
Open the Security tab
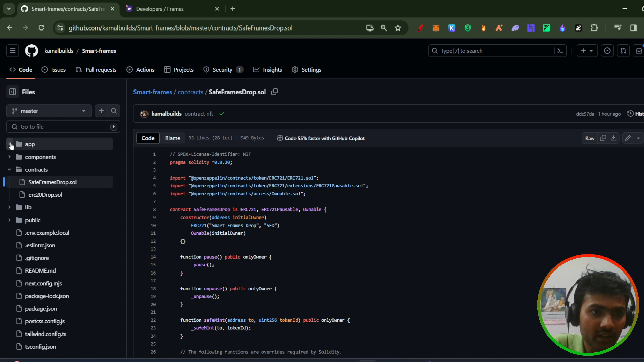click(223, 70)
